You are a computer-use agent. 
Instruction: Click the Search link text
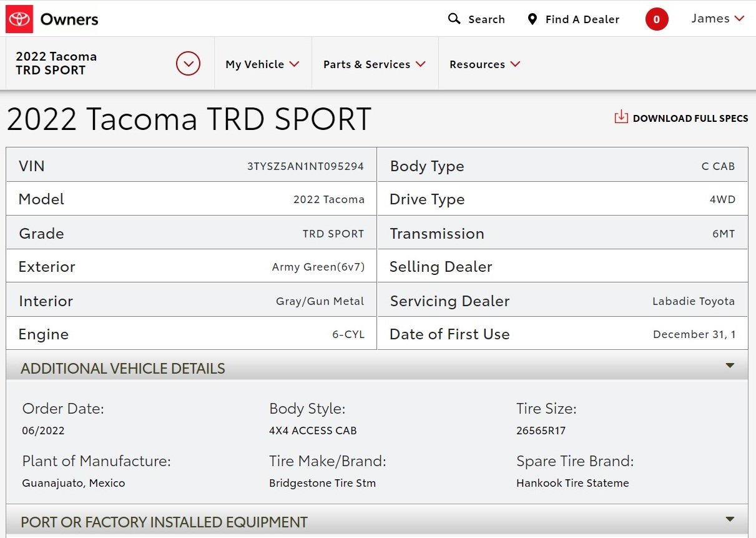486,19
